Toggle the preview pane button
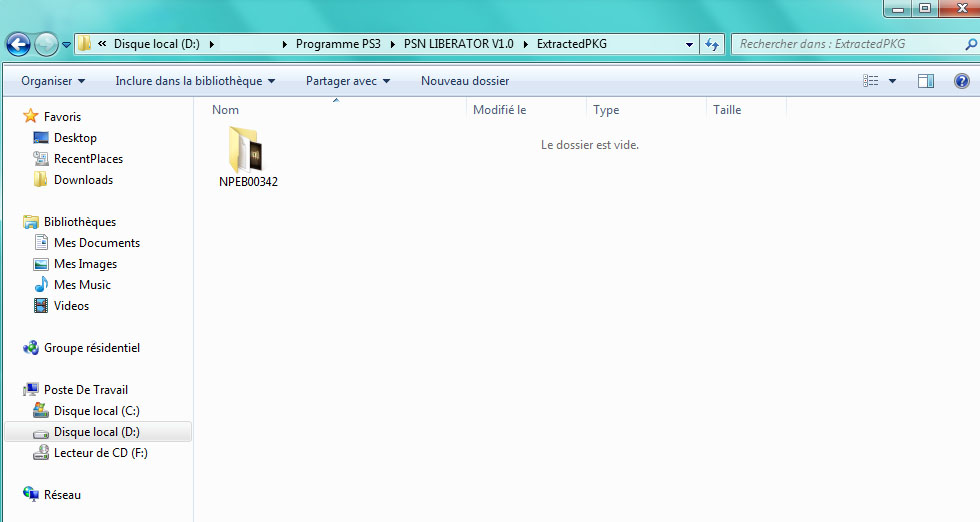 coord(926,81)
